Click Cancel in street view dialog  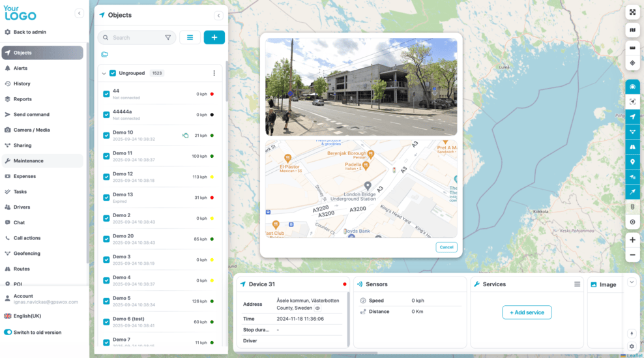446,247
